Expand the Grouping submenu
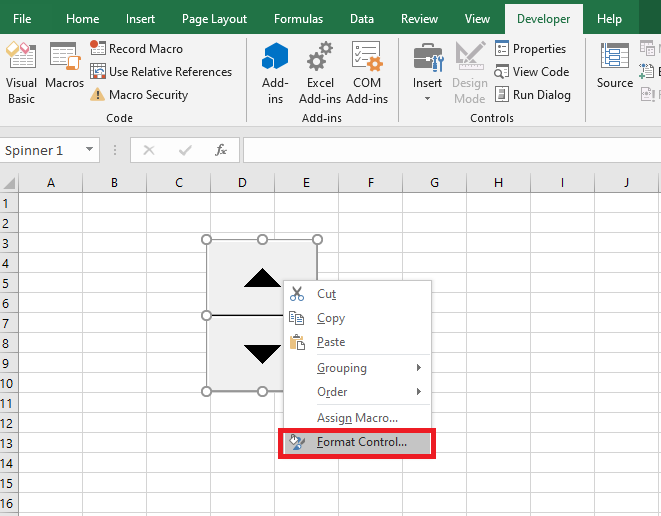661x516 pixels. 356,368
